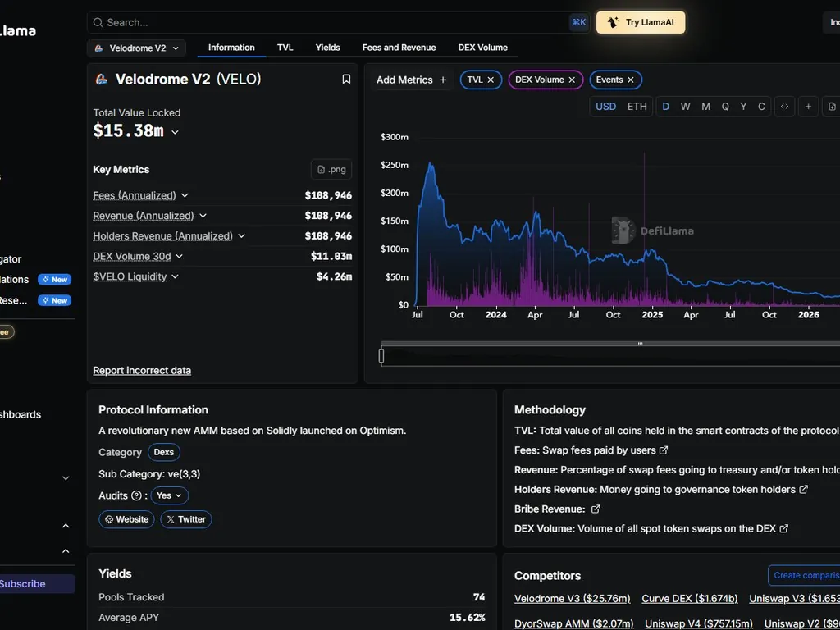Expand Fees (Annualized) details
840x630 pixels.
185,195
